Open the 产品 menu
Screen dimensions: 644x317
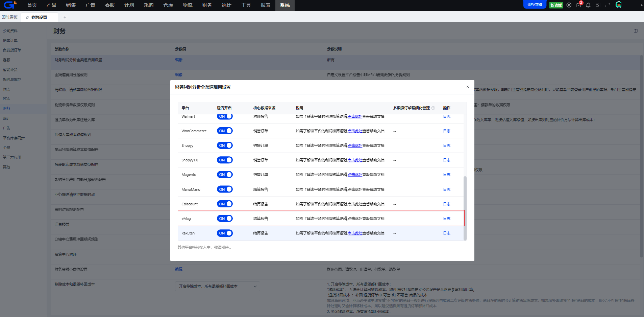point(51,5)
